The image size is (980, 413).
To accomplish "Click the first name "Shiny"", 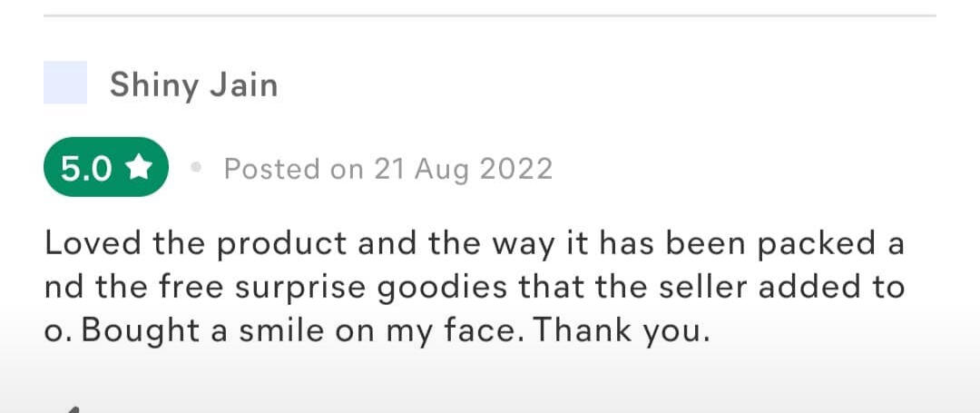I will pyautogui.click(x=154, y=84).
